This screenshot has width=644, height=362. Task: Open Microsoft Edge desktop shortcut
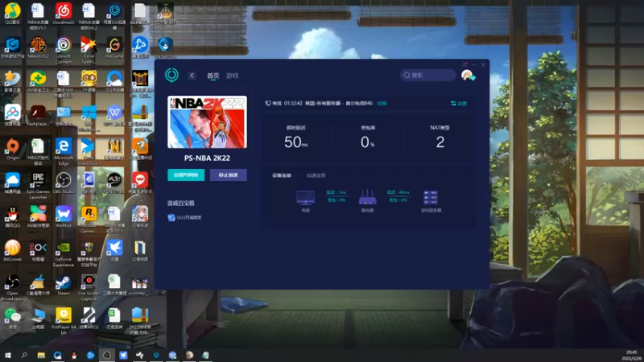click(64, 152)
